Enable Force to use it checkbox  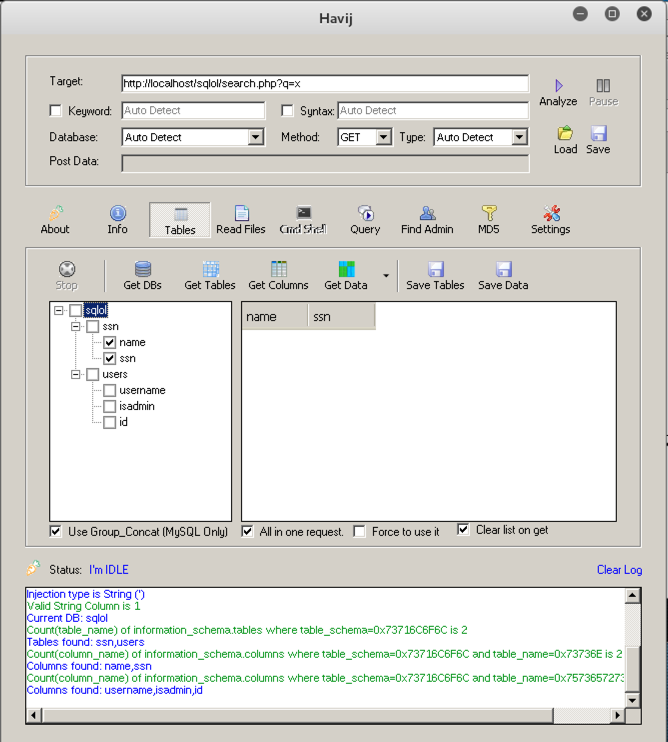[360, 531]
